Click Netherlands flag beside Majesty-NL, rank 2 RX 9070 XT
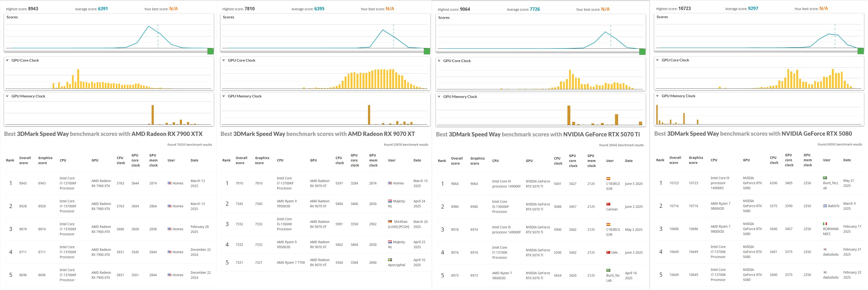The width and height of the screenshot is (868, 290). [390, 201]
